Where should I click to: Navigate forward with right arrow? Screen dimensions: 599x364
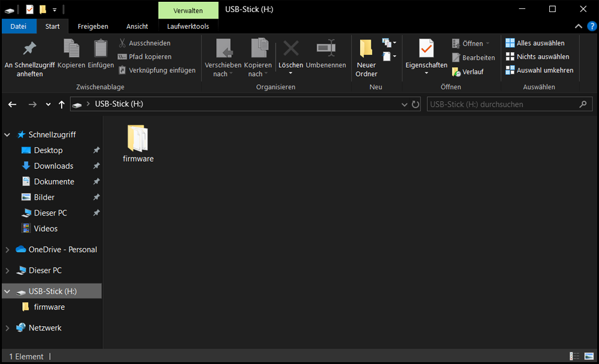[x=32, y=104]
